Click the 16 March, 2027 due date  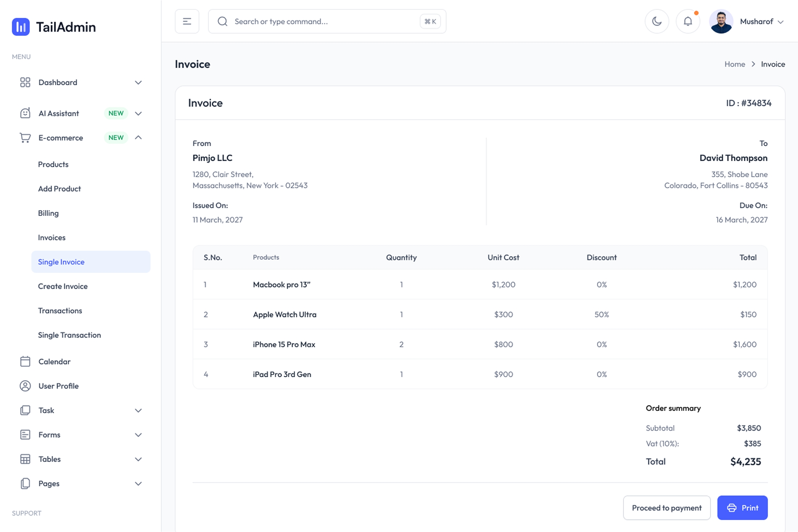(x=741, y=220)
